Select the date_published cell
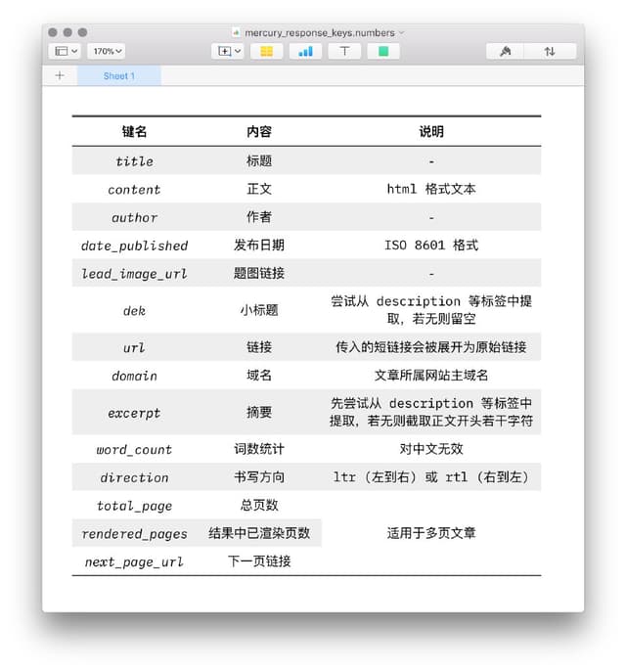The width and height of the screenshot is (626, 672). [135, 246]
